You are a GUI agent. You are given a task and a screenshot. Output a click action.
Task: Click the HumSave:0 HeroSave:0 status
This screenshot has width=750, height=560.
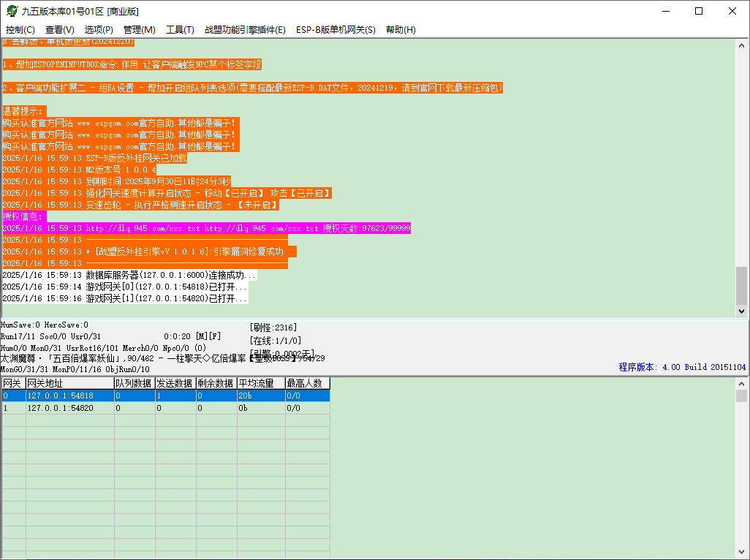(x=44, y=325)
